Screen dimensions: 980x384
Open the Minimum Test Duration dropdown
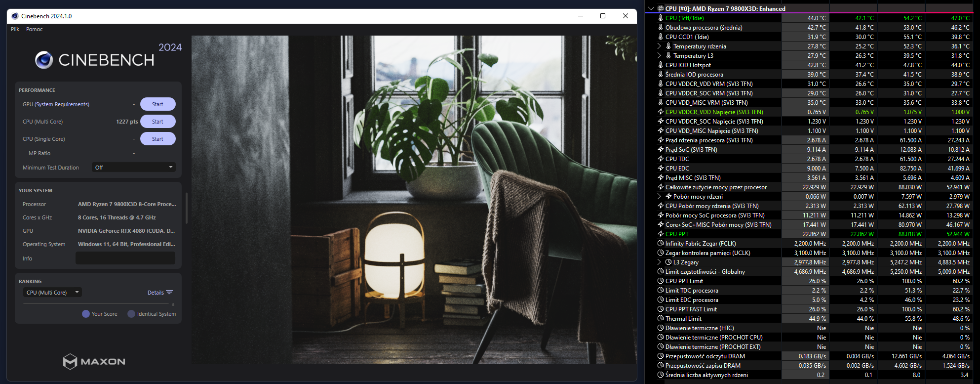click(134, 168)
